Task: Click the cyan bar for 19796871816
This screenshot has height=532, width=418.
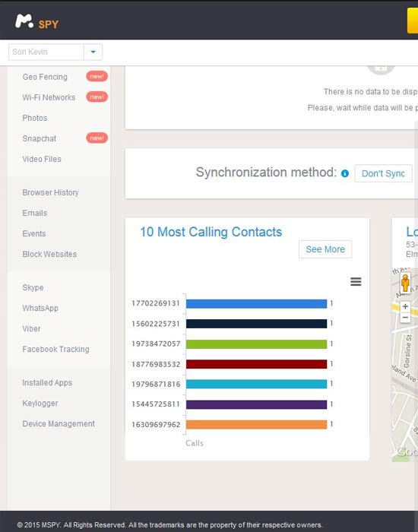Action: click(x=256, y=384)
